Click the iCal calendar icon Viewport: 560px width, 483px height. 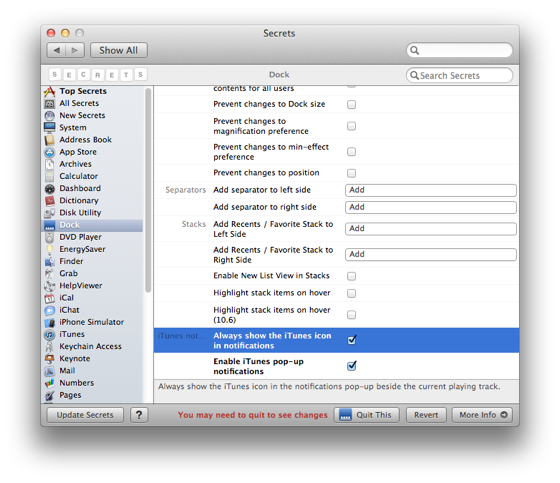pos(50,298)
